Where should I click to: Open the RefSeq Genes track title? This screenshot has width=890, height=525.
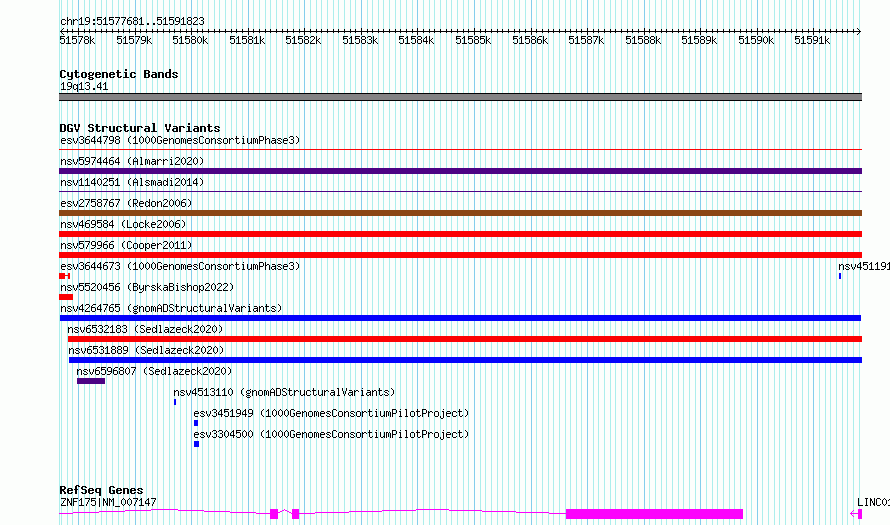click(x=101, y=490)
